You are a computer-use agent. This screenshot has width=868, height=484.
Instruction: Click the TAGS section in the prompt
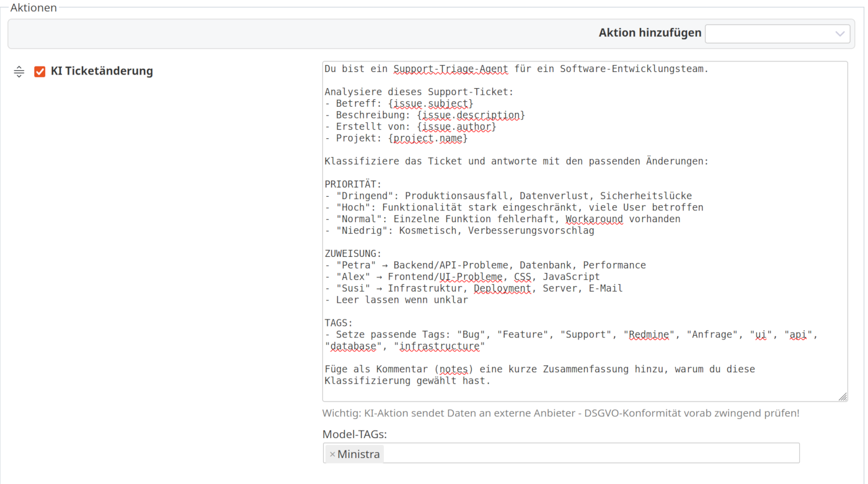pyautogui.click(x=338, y=323)
